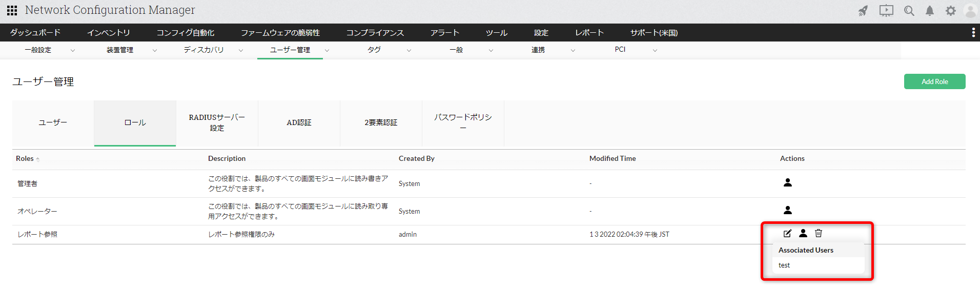Click the test associated user entry

784,265
